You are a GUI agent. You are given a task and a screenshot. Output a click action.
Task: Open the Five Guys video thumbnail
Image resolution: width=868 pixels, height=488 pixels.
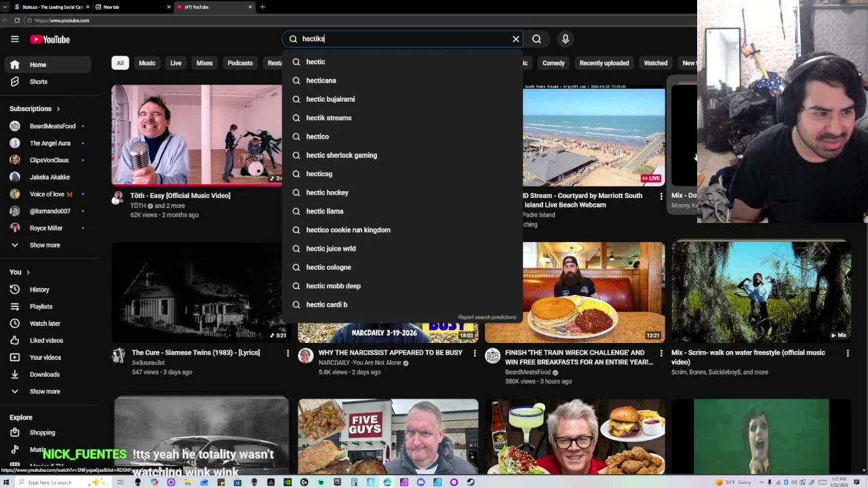(x=388, y=436)
